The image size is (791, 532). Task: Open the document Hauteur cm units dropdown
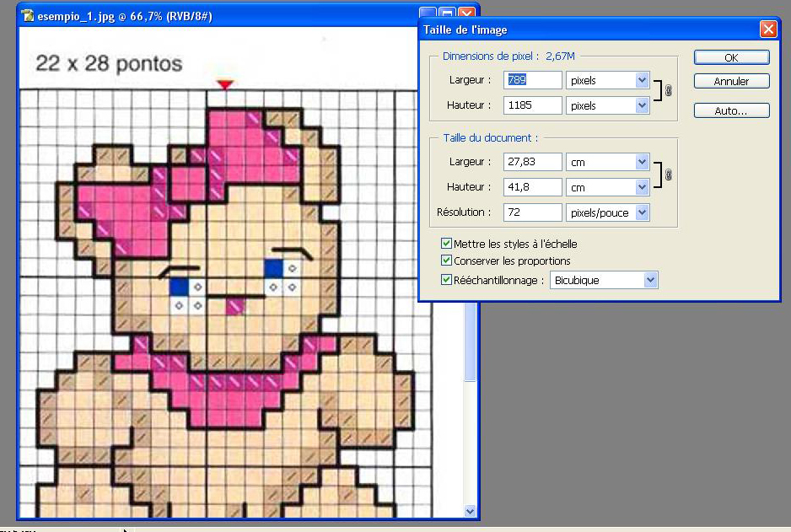click(x=642, y=187)
